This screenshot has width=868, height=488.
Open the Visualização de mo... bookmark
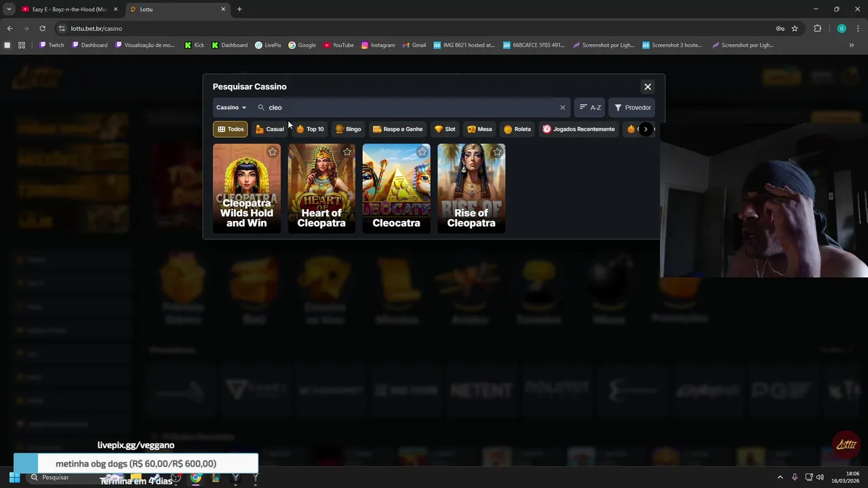(x=145, y=45)
